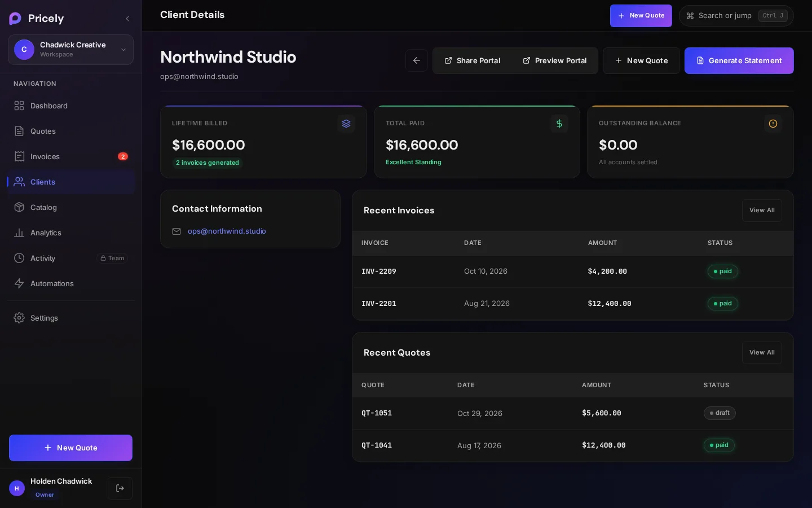
Task: Click the envelope icon in Contact Information
Action: point(176,231)
